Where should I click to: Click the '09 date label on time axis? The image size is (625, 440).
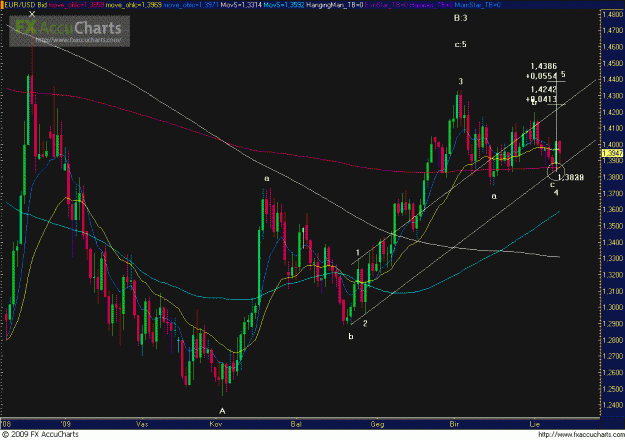(x=66, y=424)
